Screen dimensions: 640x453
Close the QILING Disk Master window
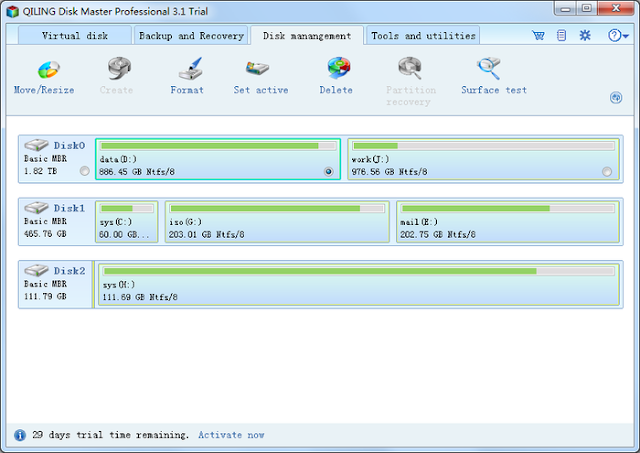tap(616, 9)
